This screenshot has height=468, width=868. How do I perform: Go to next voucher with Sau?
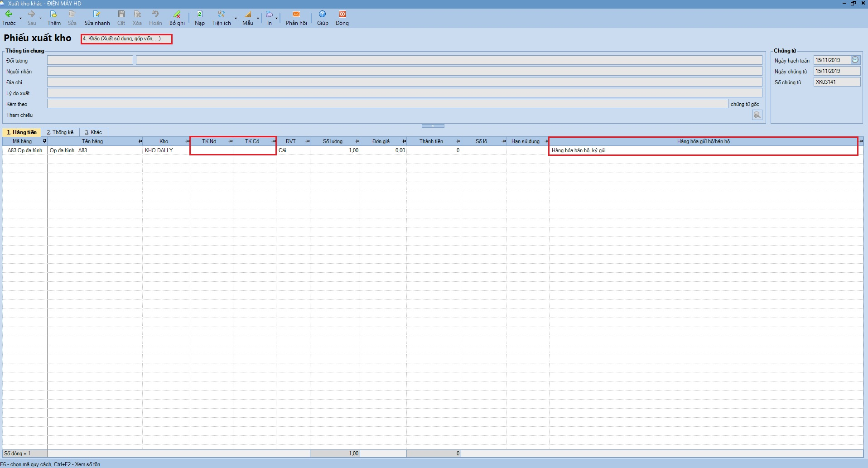pyautogui.click(x=31, y=18)
